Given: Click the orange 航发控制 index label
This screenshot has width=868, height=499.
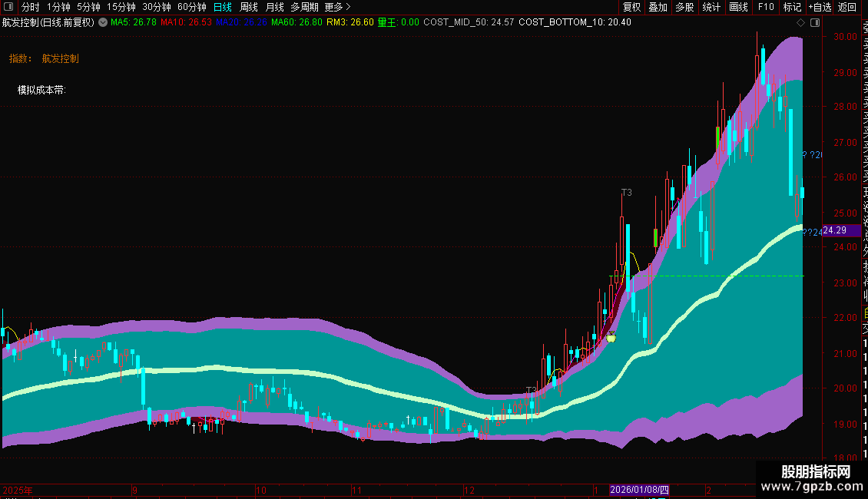Looking at the screenshot, I should [61, 58].
